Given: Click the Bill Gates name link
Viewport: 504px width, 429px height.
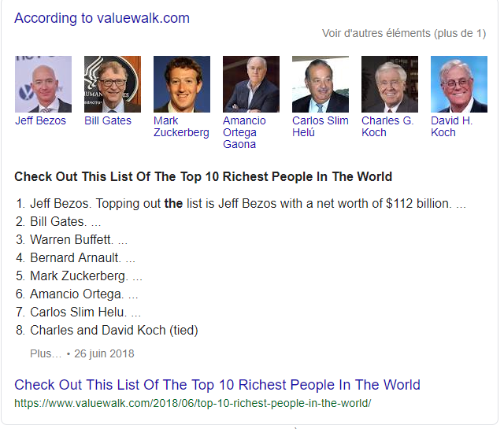Looking at the screenshot, I should point(108,121).
